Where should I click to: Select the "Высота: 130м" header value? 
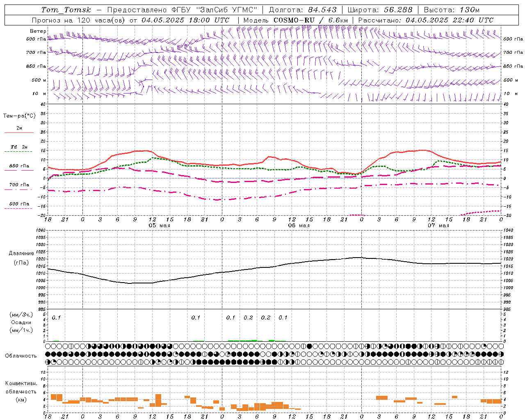click(452, 10)
